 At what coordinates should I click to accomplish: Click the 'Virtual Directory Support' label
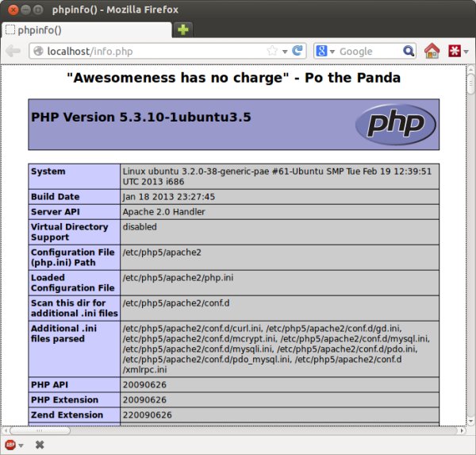(x=70, y=232)
